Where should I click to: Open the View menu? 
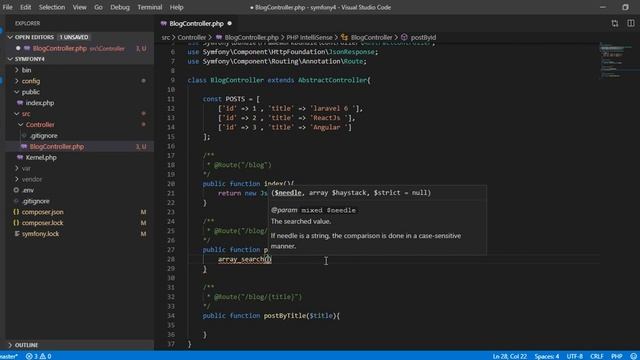[79, 7]
